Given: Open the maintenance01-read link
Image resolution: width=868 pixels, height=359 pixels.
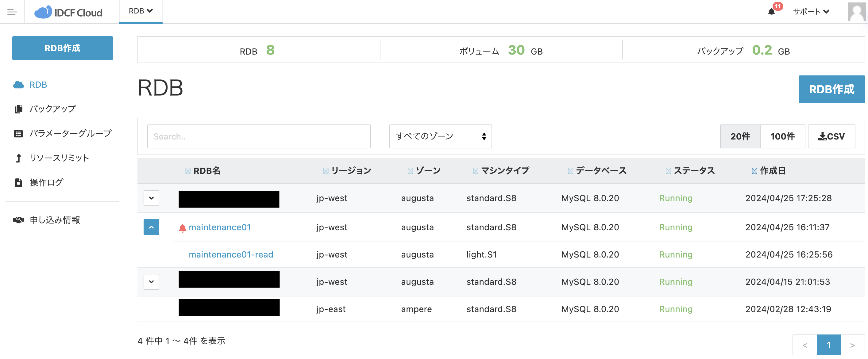Looking at the screenshot, I should pyautogui.click(x=231, y=254).
